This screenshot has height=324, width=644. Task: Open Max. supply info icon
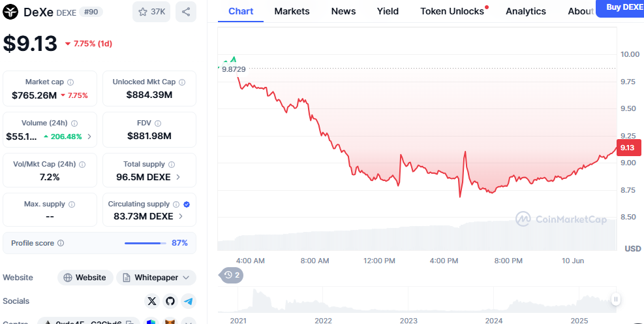[x=72, y=204]
